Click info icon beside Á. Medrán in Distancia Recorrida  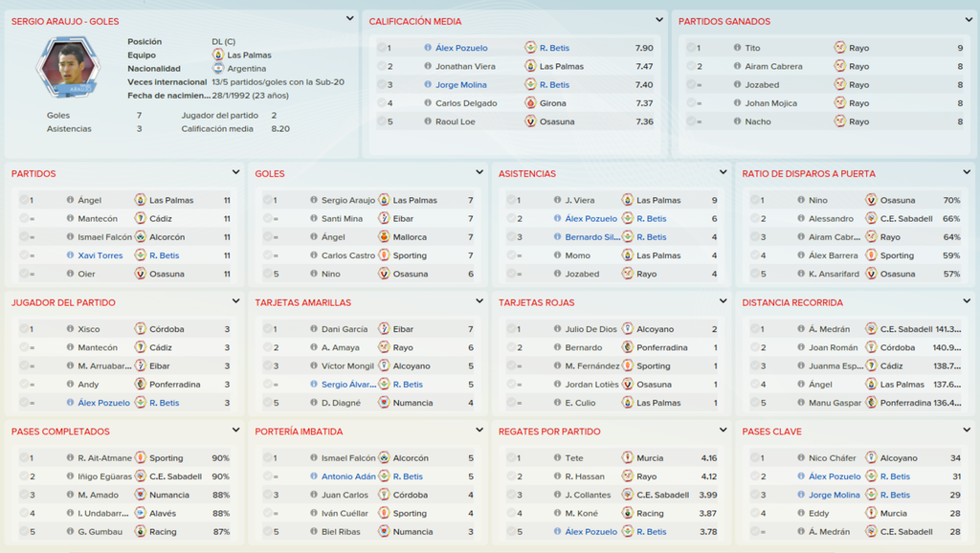pos(801,329)
